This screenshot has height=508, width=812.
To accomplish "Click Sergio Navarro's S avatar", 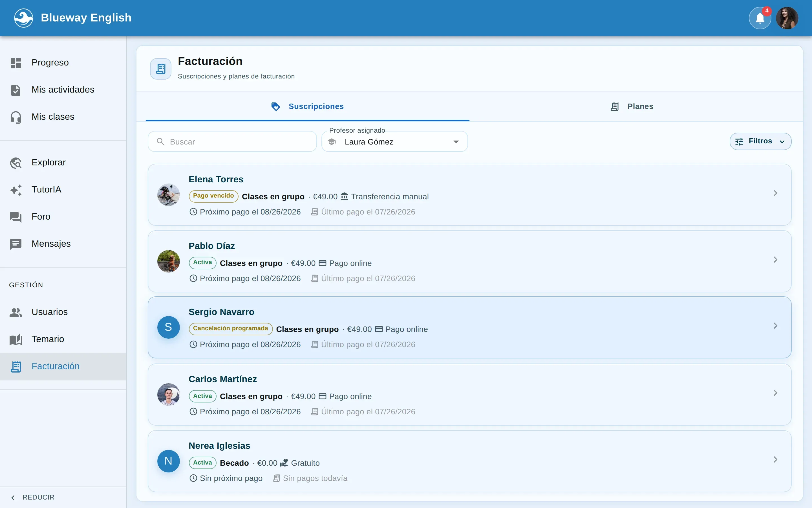I will (168, 327).
